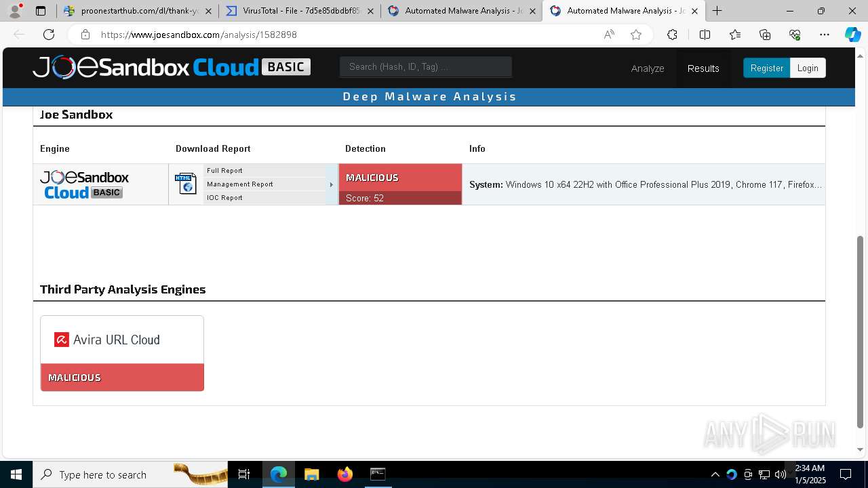Open Edge Settings and more menu
868x488 pixels.
[x=825, y=35]
